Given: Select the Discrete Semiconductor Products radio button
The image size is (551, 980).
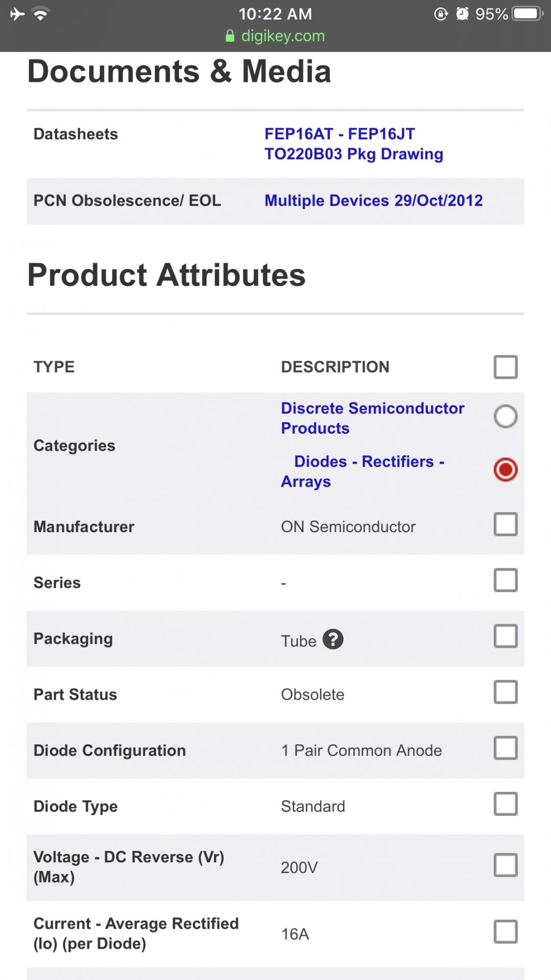Looking at the screenshot, I should 505,416.
